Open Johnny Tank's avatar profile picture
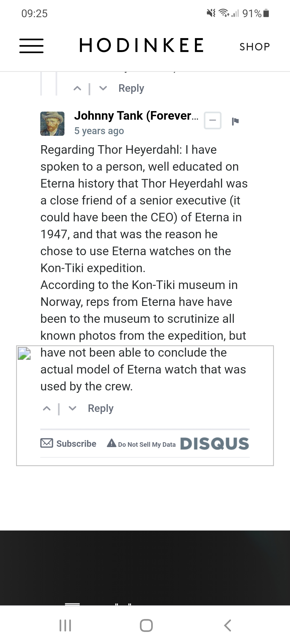 tap(52, 124)
